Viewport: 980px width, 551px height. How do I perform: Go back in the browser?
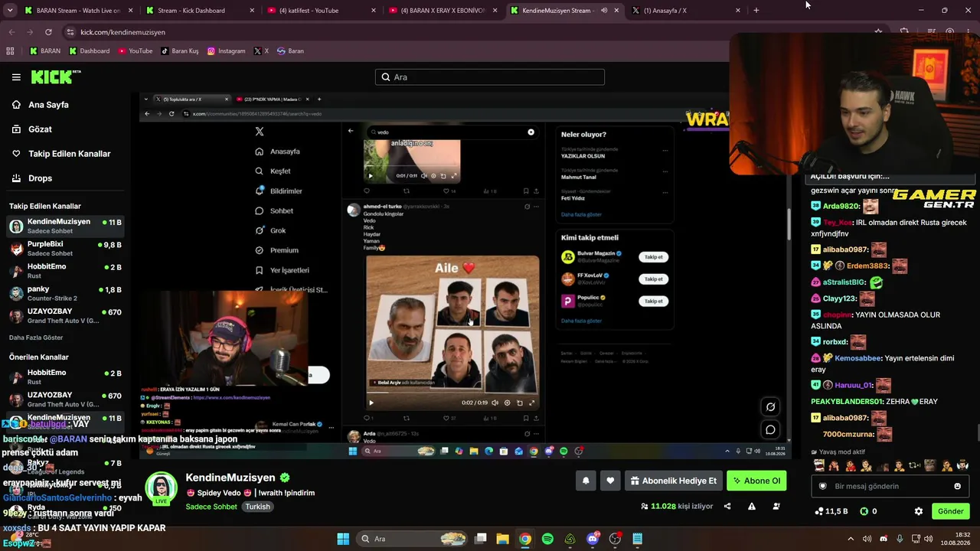click(x=11, y=32)
